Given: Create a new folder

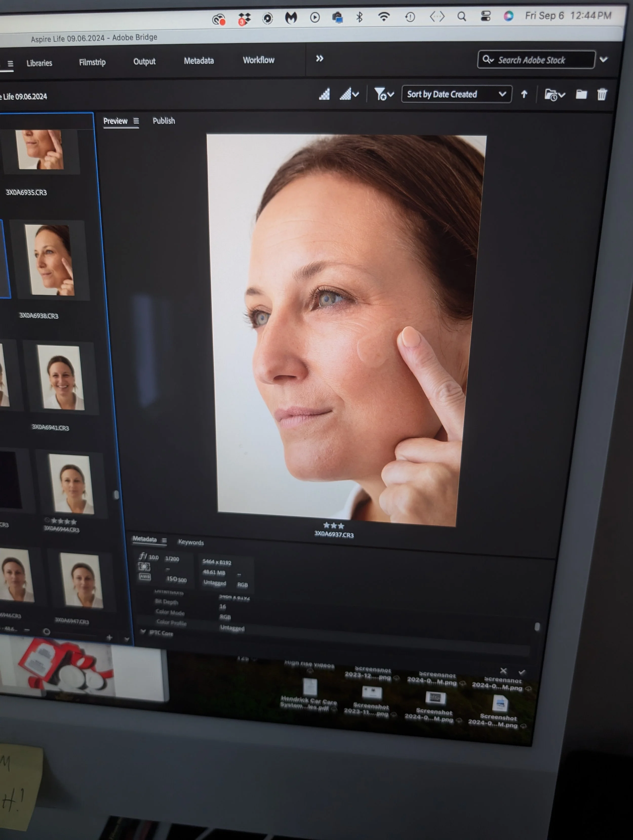Looking at the screenshot, I should coord(581,94).
